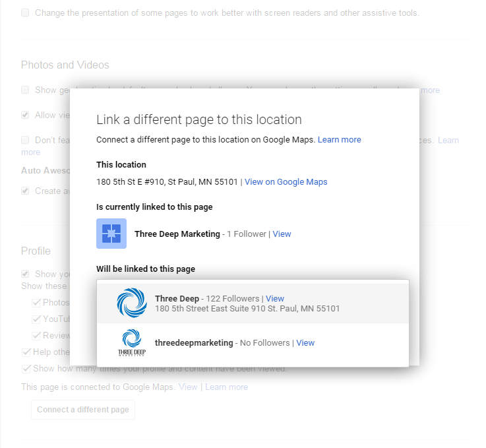Toggle Show geo location checkbox
This screenshot has height=448, width=486.
pos(25,90)
